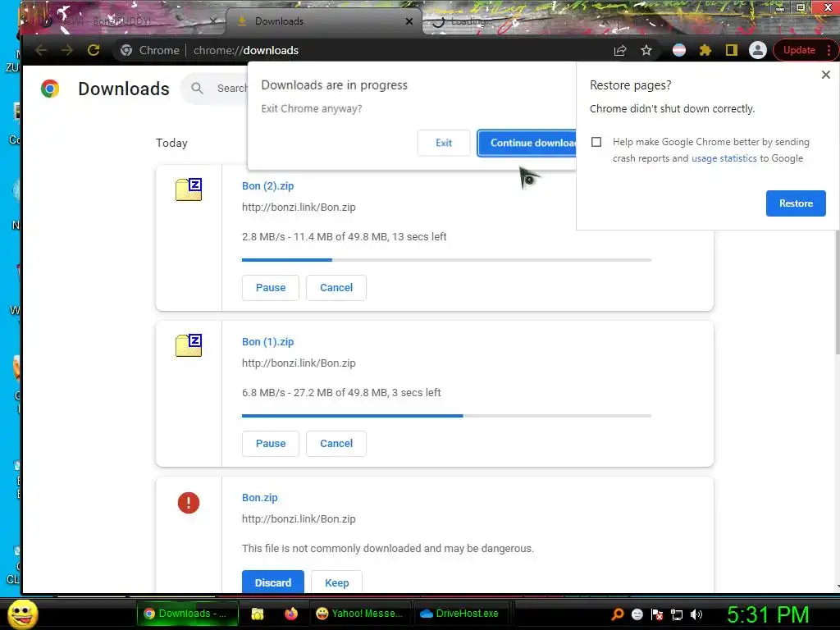Close the Restore pages popup
The image size is (840, 630).
825,75
